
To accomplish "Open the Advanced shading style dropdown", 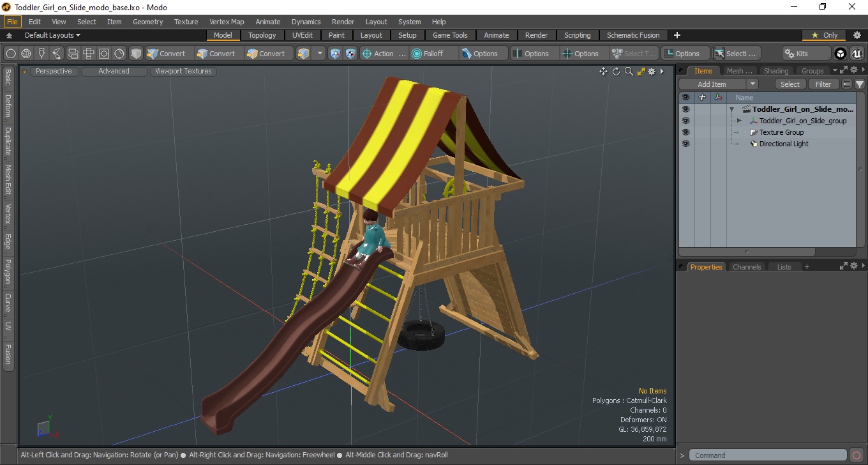I will pyautogui.click(x=114, y=72).
